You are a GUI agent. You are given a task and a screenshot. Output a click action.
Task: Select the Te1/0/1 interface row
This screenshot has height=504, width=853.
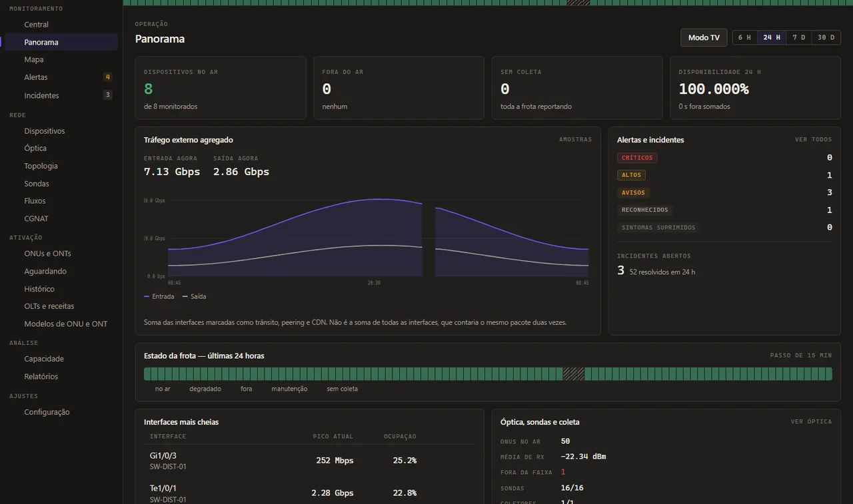(x=310, y=493)
